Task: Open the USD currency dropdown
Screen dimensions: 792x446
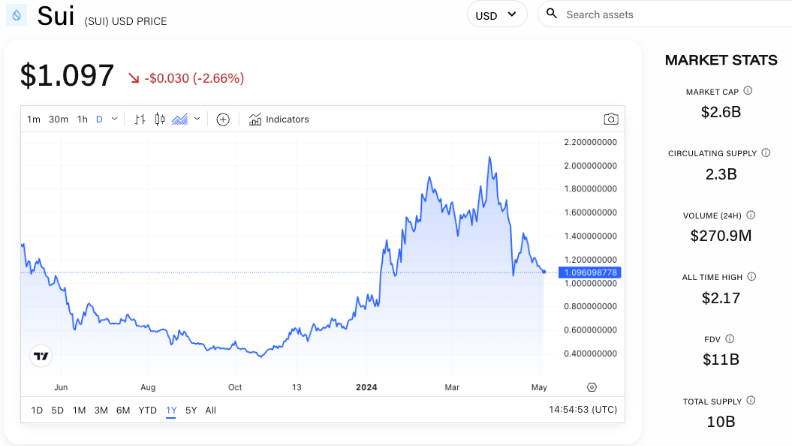Action: 497,15
